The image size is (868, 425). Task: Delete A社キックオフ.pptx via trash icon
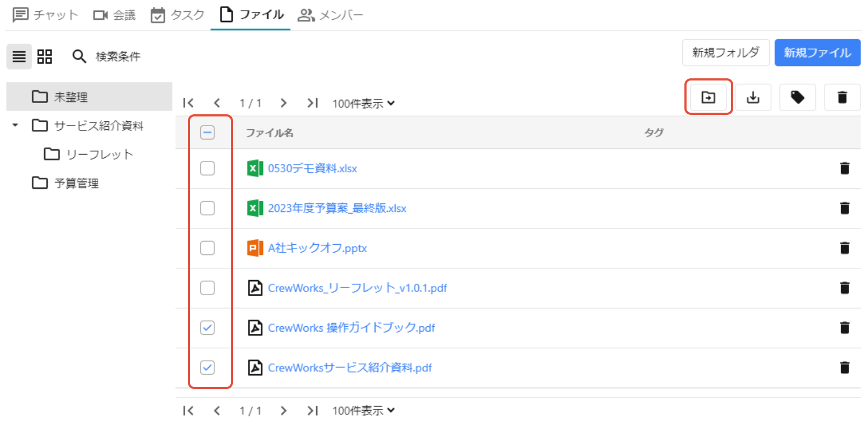(x=844, y=248)
